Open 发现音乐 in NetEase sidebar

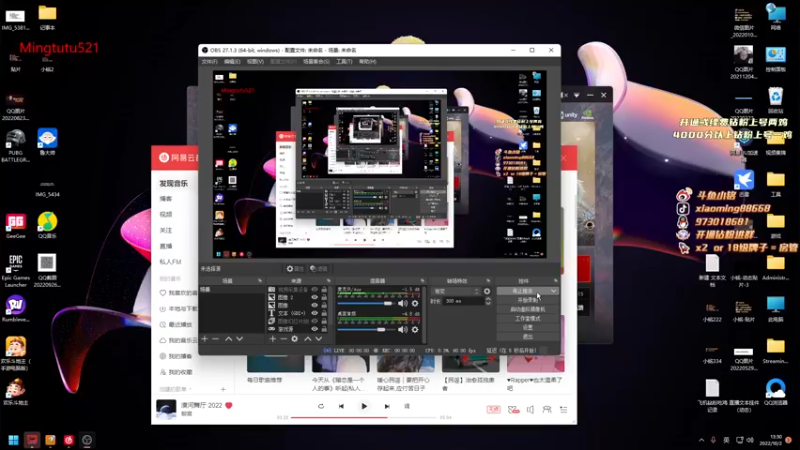pyautogui.click(x=173, y=183)
